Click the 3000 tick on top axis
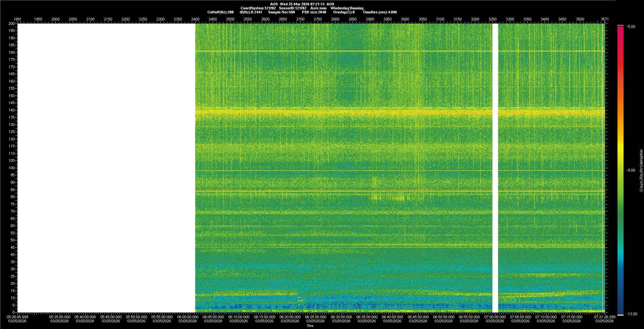 (x=405, y=19)
